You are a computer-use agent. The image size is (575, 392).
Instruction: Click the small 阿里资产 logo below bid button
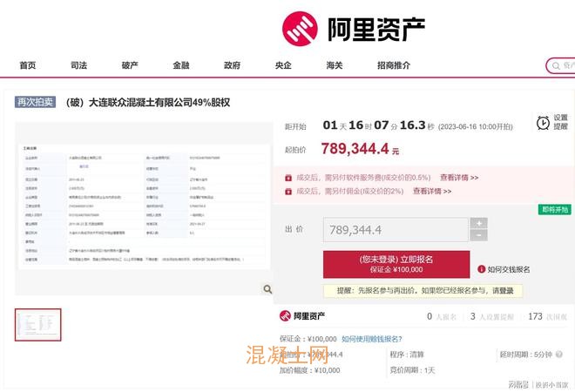(302, 316)
